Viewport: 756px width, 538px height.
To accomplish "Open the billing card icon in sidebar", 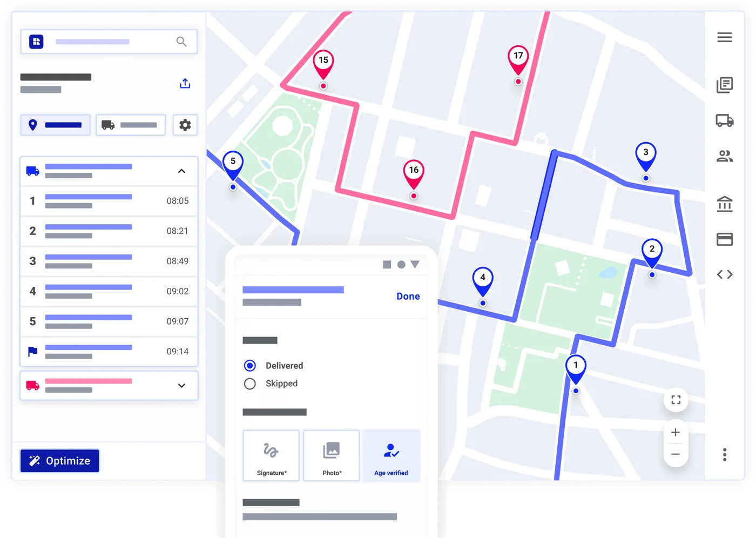I will [x=725, y=239].
